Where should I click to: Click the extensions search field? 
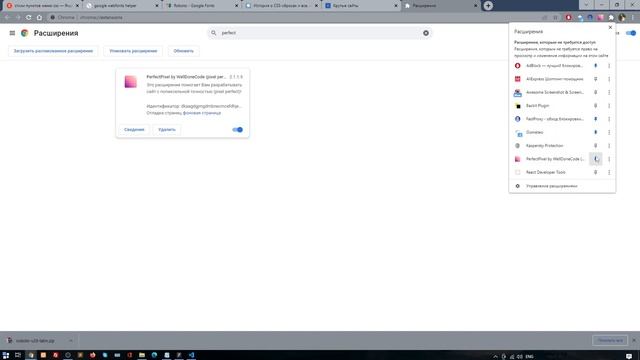pyautogui.click(x=319, y=33)
